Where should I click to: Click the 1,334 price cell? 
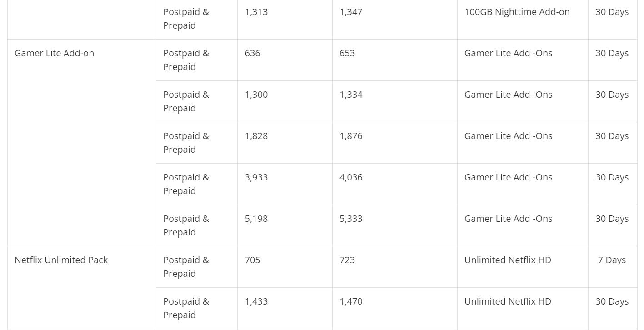click(x=351, y=95)
